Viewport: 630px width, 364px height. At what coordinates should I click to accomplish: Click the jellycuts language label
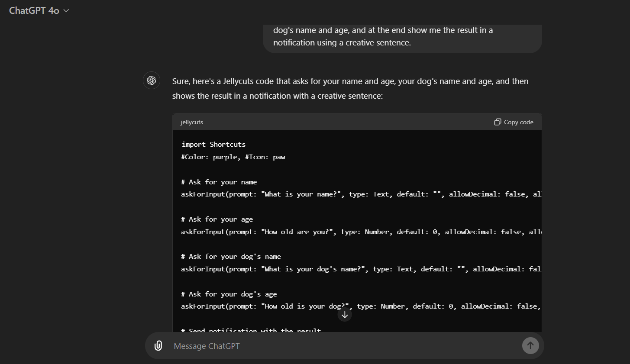(x=192, y=122)
